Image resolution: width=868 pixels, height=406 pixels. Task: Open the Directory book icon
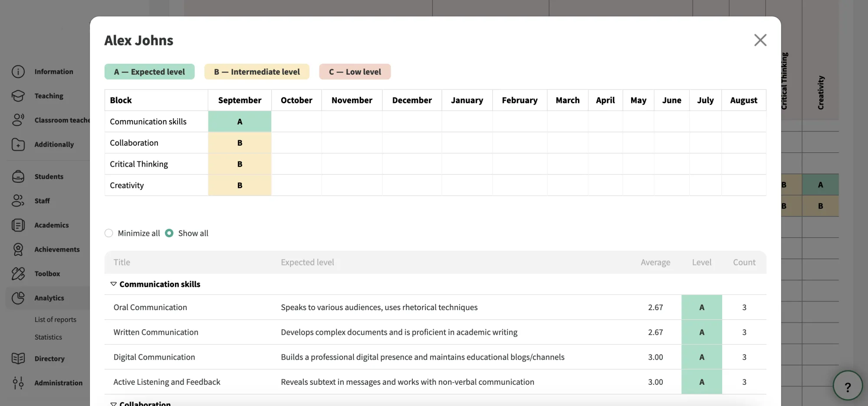[18, 359]
